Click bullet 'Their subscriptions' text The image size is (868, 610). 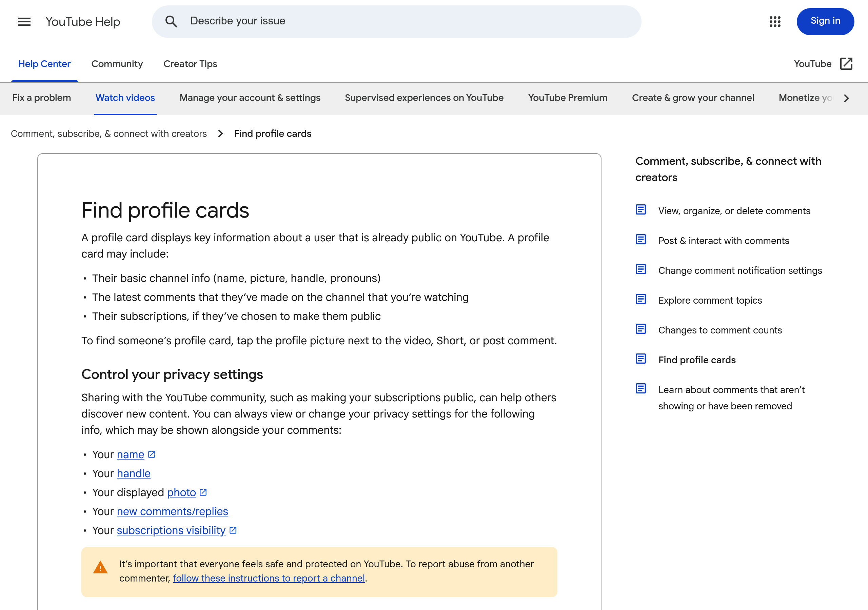pos(236,316)
